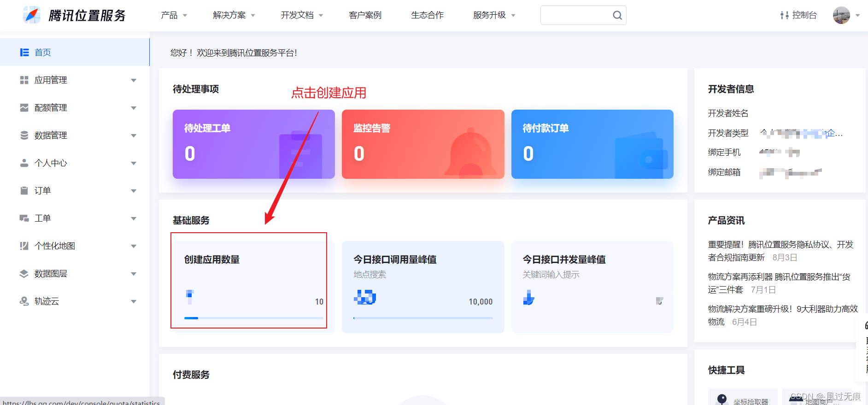Click the 配额管理 icon
Viewport: 868px width, 405px height.
click(24, 108)
